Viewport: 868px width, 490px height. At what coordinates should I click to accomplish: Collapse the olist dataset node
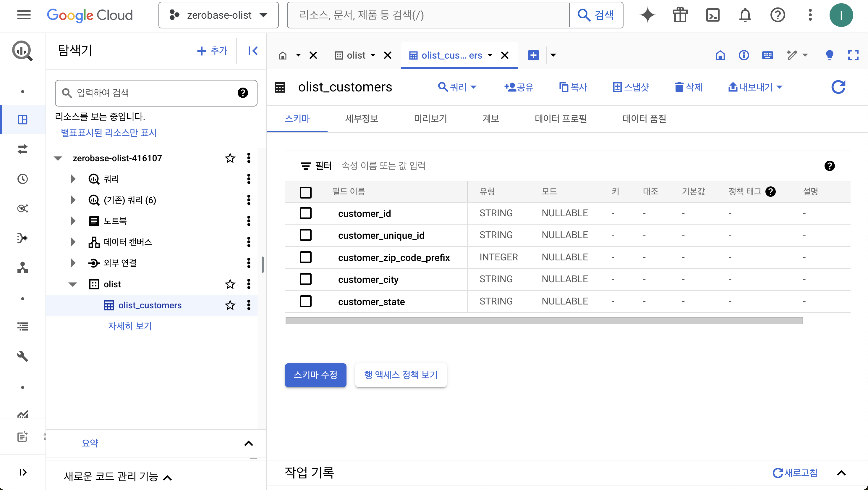pyautogui.click(x=73, y=284)
